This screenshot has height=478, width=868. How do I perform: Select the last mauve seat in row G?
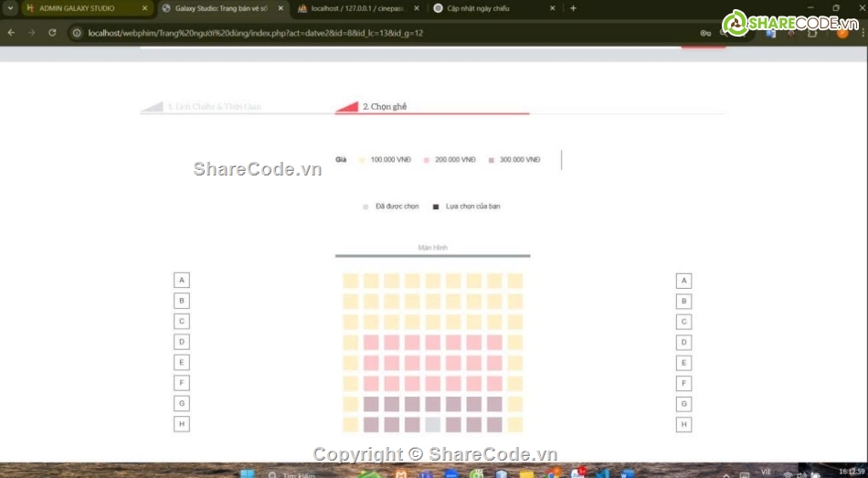tap(494, 404)
